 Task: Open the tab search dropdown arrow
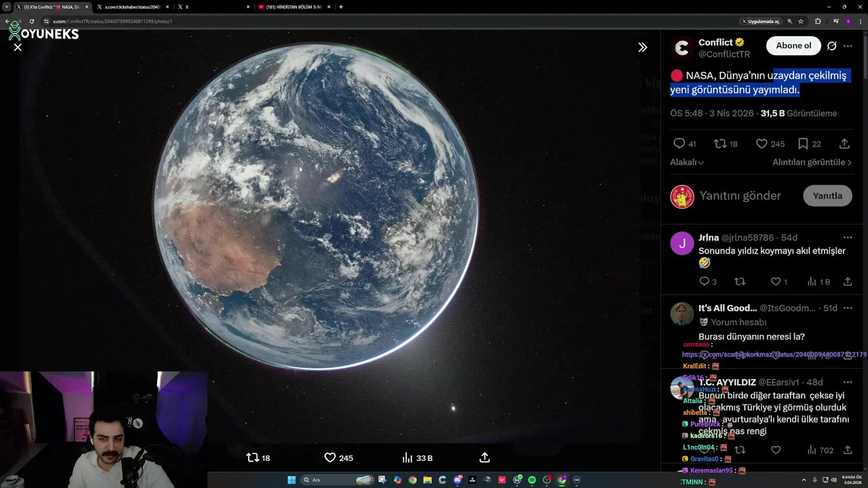(6, 7)
